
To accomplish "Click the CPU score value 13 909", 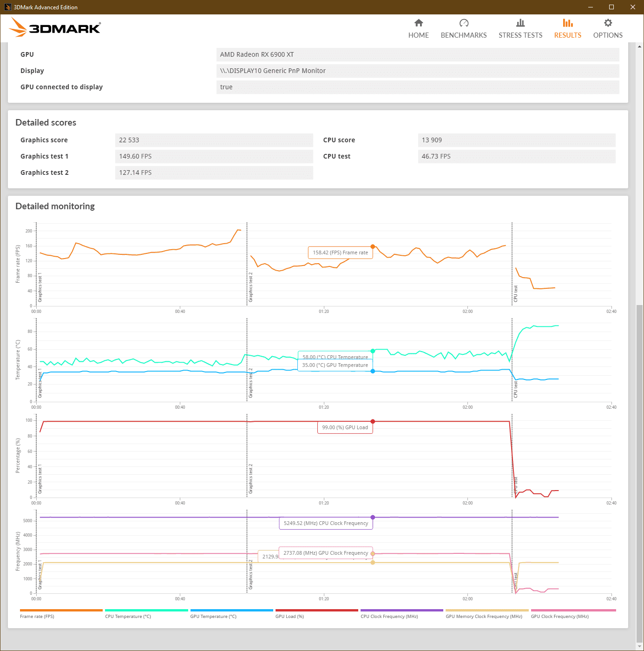I will coord(517,140).
